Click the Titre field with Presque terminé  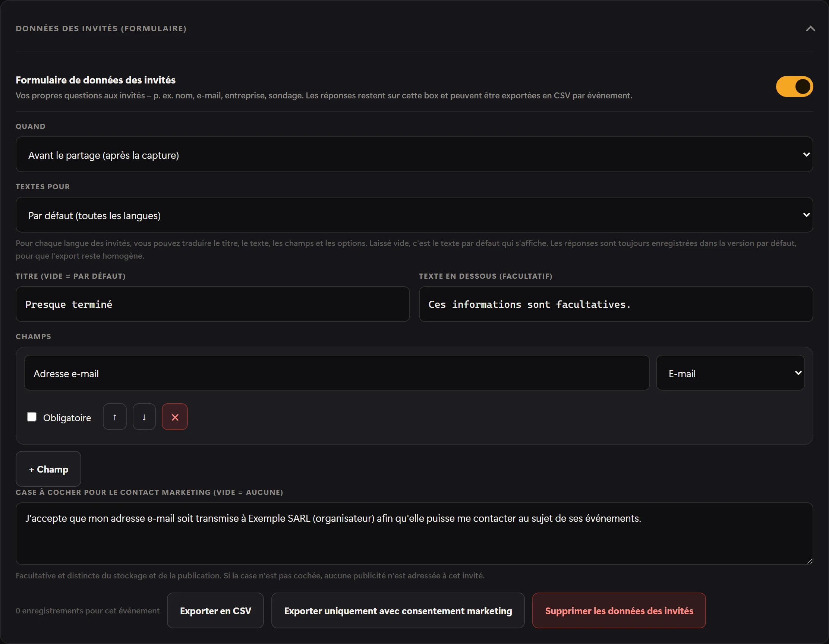click(212, 304)
